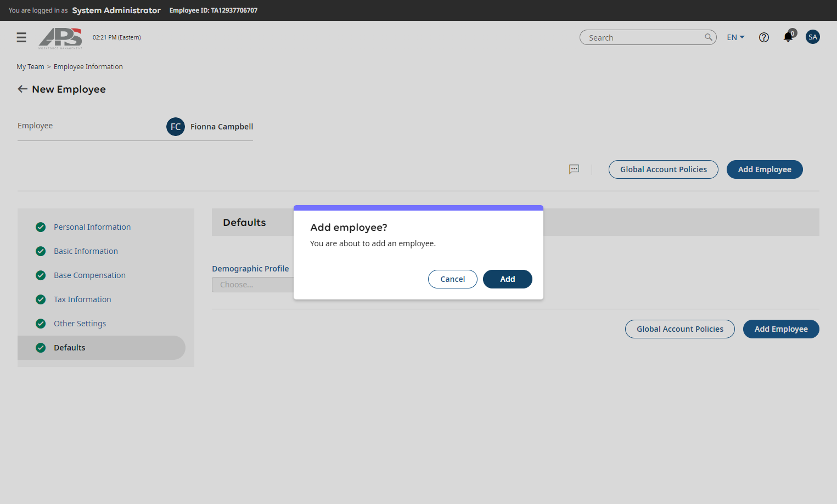Click the Fionna Campbell employee name

[x=222, y=127]
